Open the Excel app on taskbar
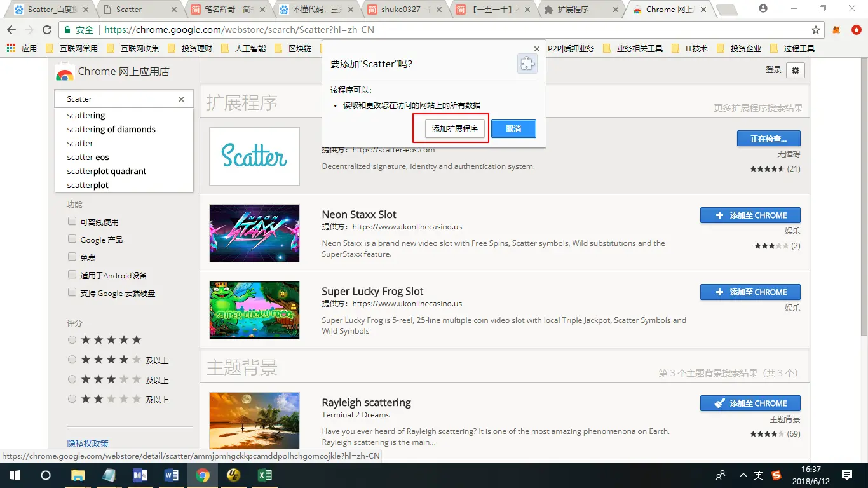The width and height of the screenshot is (868, 488). pos(265,475)
